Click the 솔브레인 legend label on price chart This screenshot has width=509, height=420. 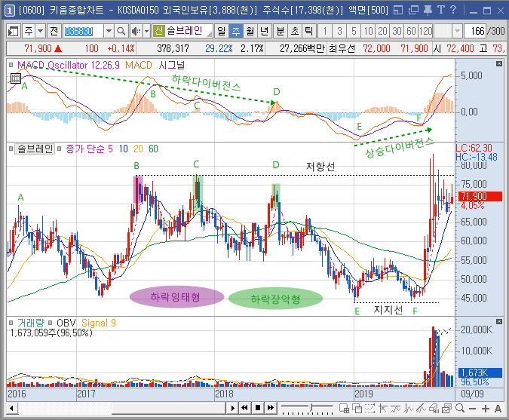coord(35,149)
